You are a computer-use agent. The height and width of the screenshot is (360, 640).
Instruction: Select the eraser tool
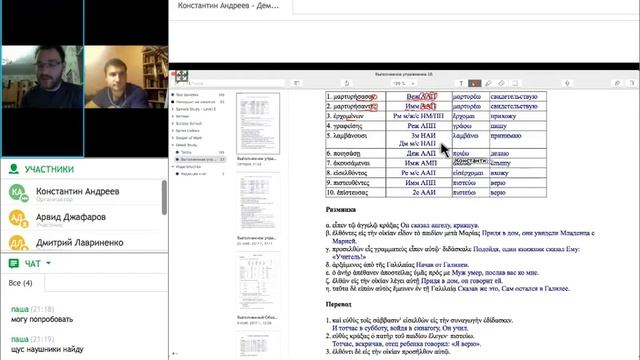pos(501,83)
